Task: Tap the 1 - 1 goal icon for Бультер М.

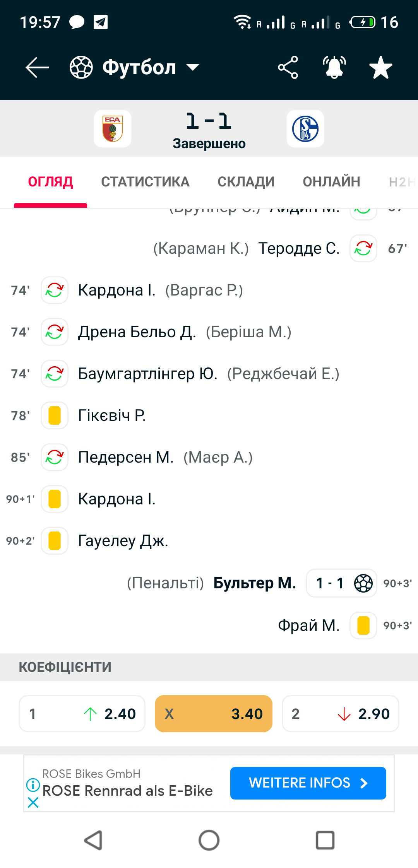Action: tap(341, 583)
